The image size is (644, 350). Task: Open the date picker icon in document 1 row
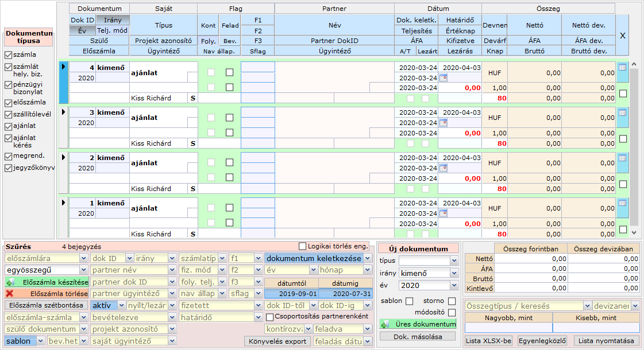click(x=443, y=213)
